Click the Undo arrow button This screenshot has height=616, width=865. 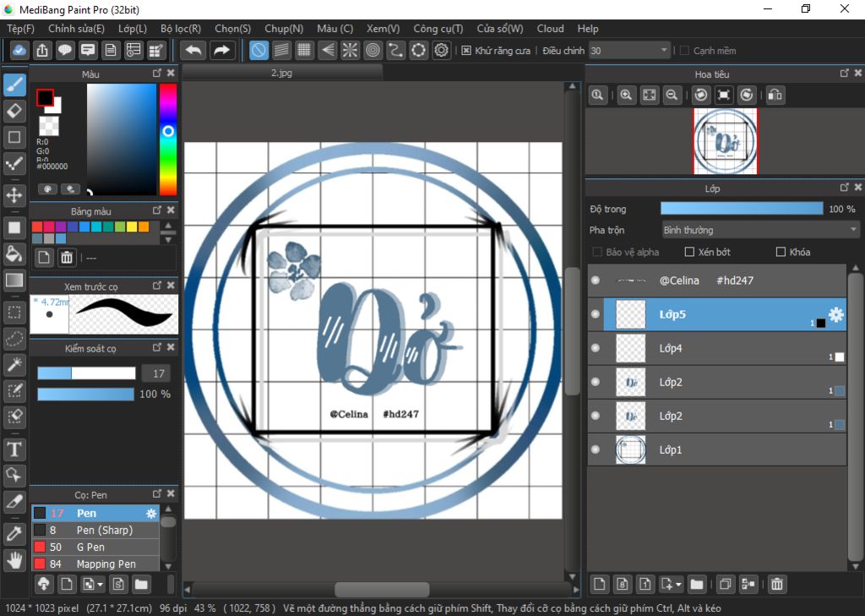tap(193, 50)
